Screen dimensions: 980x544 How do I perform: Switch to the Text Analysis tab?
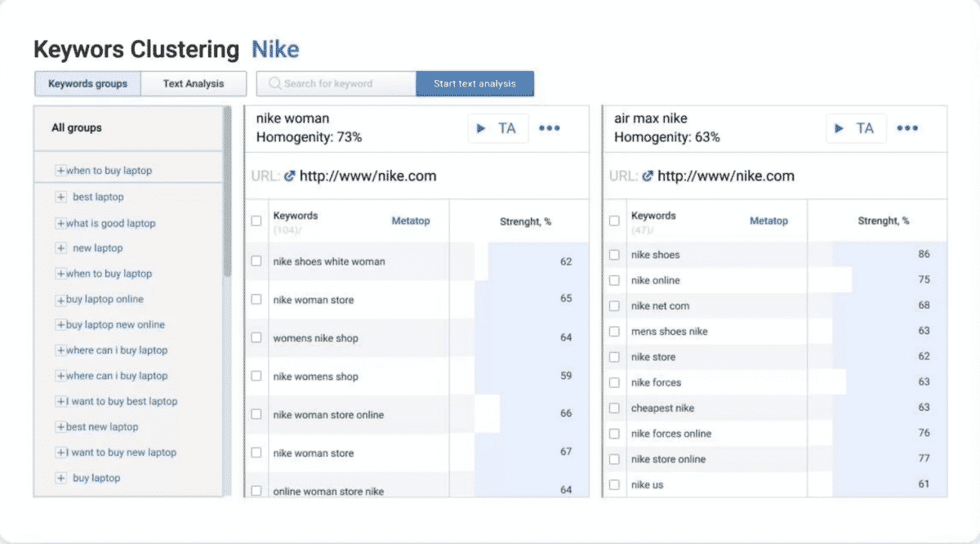coord(193,83)
